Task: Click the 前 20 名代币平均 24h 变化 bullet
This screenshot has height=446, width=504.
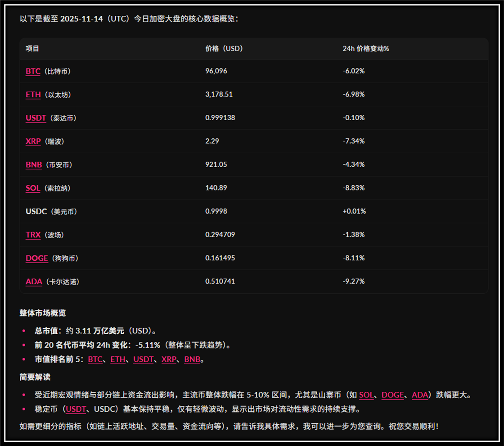Action: pos(132,345)
